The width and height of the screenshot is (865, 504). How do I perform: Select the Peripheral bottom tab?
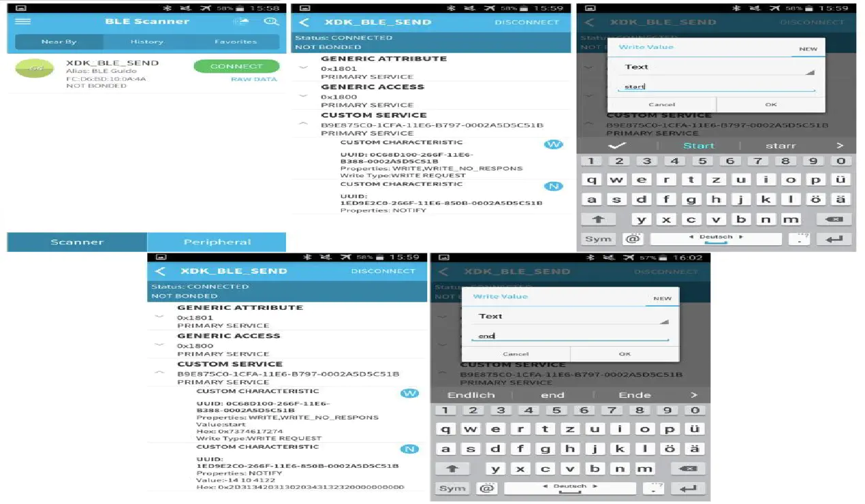(217, 242)
